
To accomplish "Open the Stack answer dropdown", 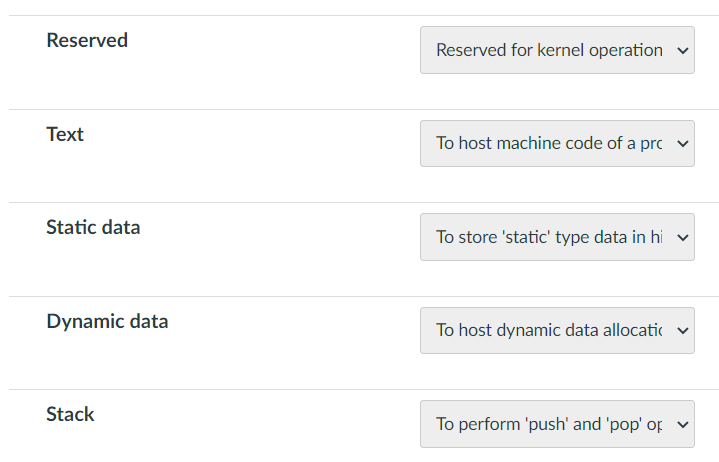I will click(x=557, y=424).
